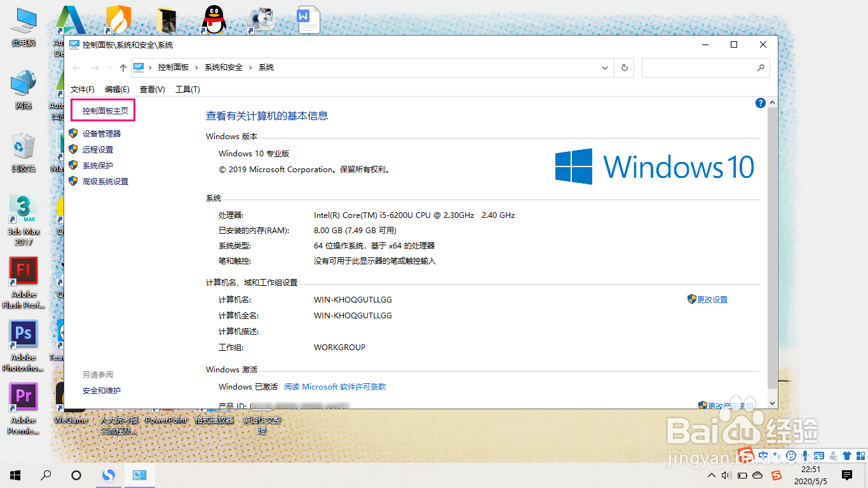Click the taskbar search icon
The width and height of the screenshot is (868, 488).
tap(46, 475)
